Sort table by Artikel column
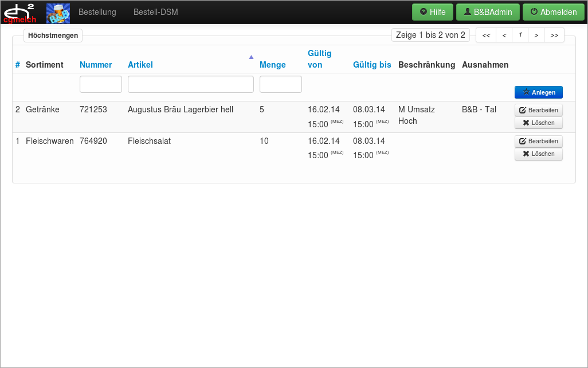The image size is (588, 368). (140, 65)
